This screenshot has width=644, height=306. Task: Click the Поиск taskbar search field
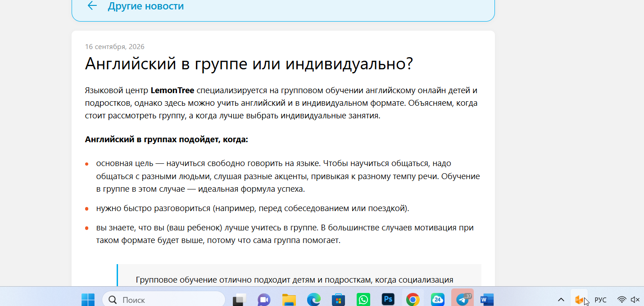tap(163, 300)
